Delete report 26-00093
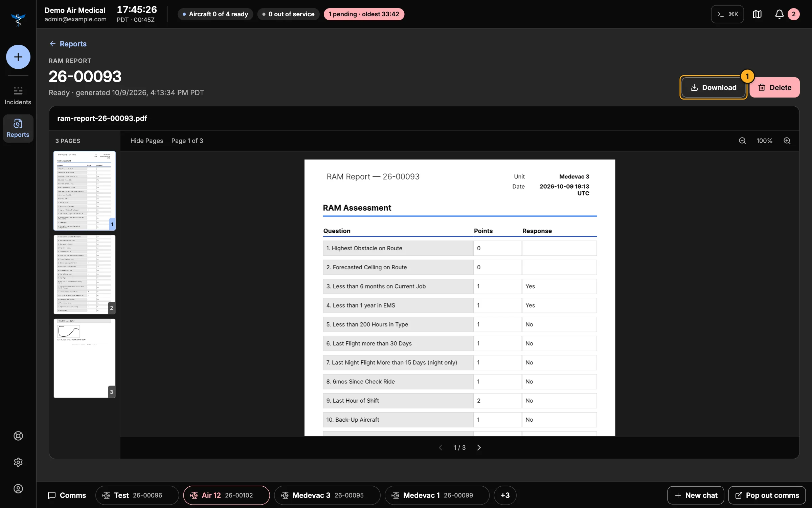 (x=774, y=87)
